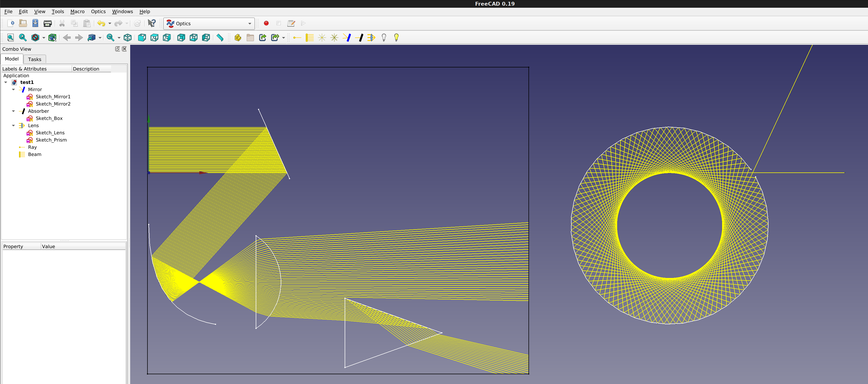Viewport: 868px width, 384px height.
Task: Click the Lens tool toolbar icon
Action: tap(371, 38)
